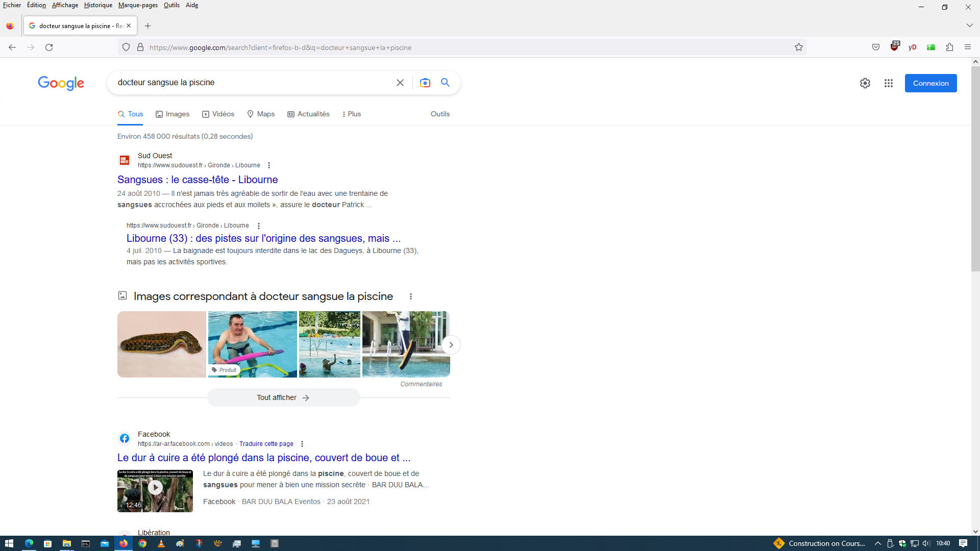Click the Connexion button
This screenshot has width=980, height=551.
click(x=930, y=83)
